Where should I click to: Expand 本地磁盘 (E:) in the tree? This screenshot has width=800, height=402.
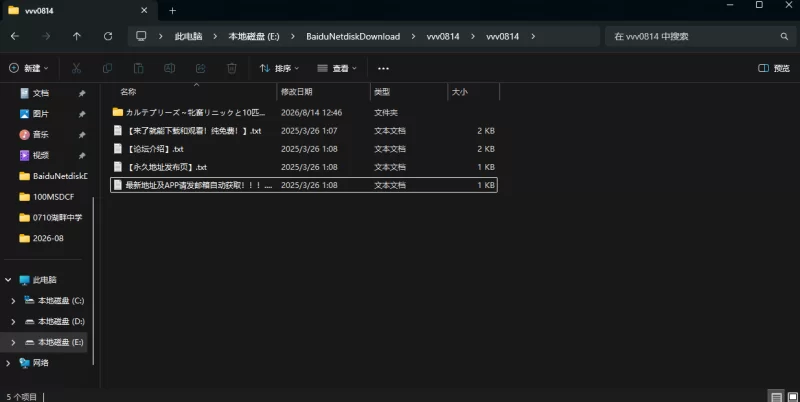point(13,342)
